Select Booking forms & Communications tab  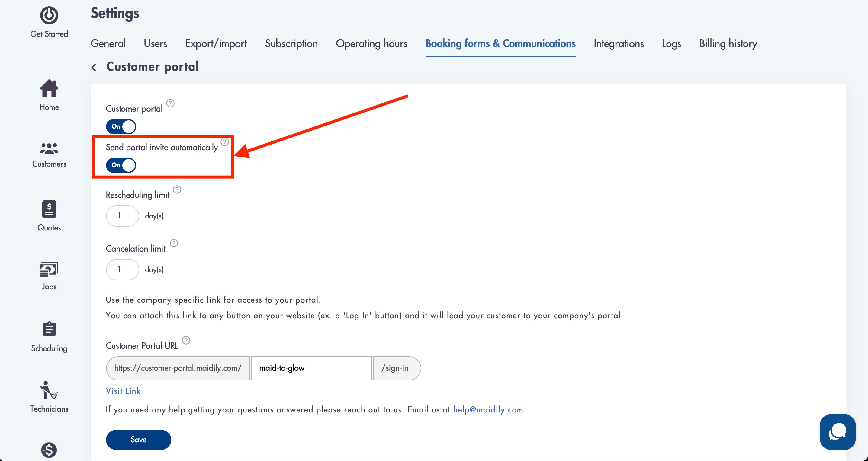coord(500,43)
